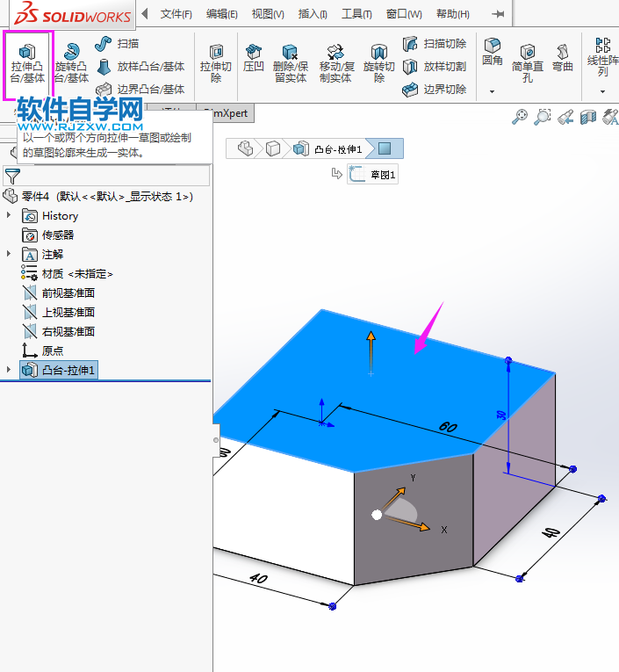This screenshot has height=672, width=619.
Task: Pick the 移动/复制实体 tool
Action: pyautogui.click(x=336, y=64)
